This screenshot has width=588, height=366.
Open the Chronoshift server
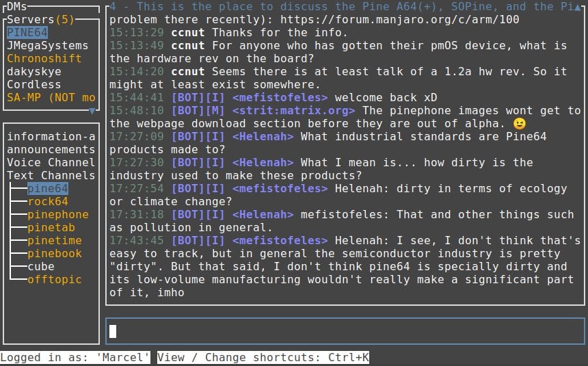(44, 59)
